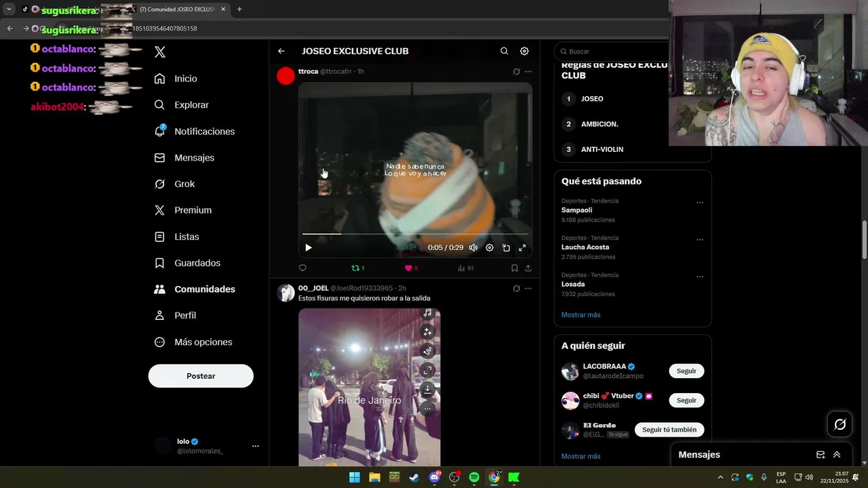Click the expand frame icon on Rio image
The height and width of the screenshot is (488, 868).
[x=427, y=370]
